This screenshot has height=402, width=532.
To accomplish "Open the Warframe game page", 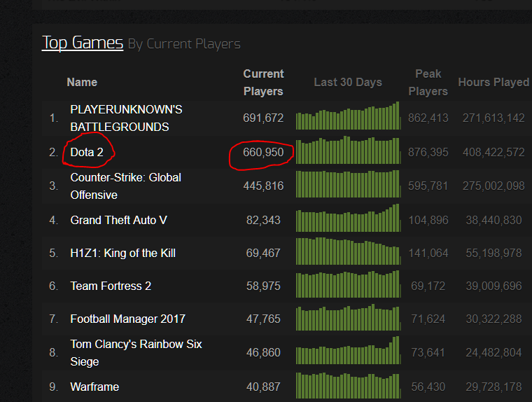I will [x=94, y=387].
